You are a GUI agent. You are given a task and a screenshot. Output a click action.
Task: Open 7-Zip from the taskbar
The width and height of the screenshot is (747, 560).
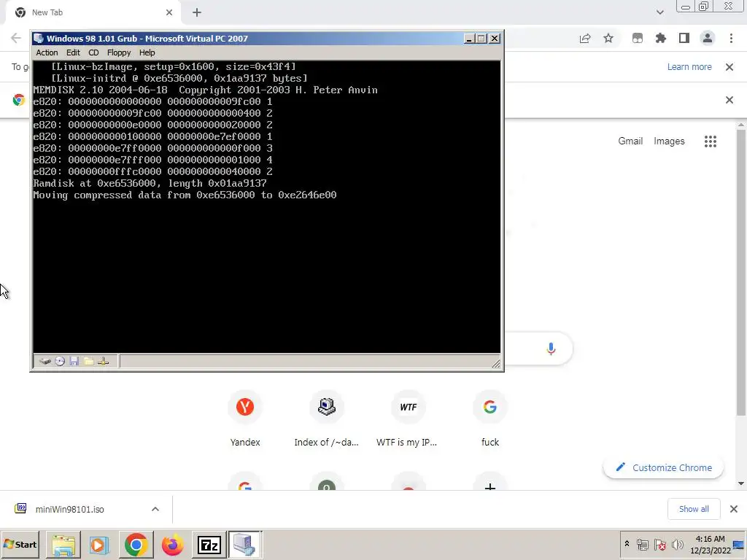[x=209, y=544]
